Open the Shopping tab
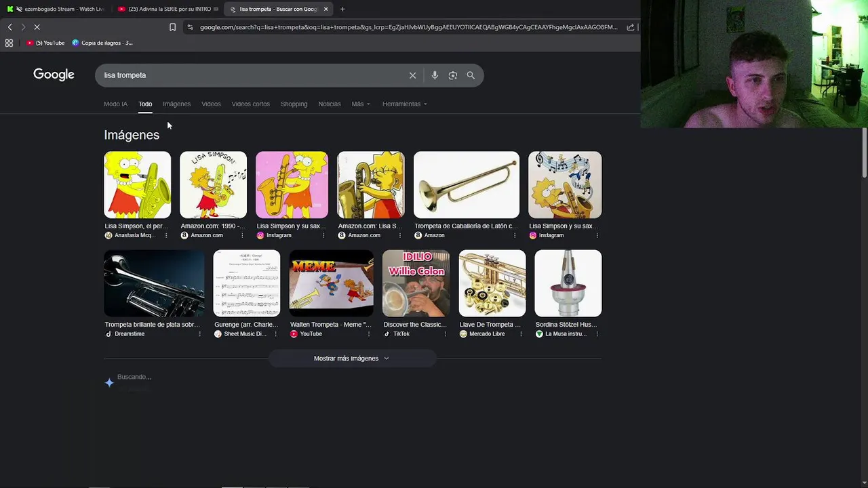The height and width of the screenshot is (488, 868). click(294, 104)
